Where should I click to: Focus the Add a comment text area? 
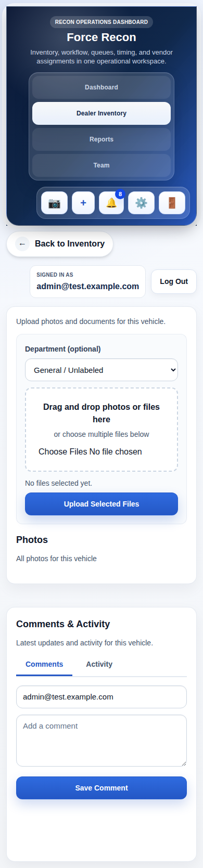tap(102, 741)
